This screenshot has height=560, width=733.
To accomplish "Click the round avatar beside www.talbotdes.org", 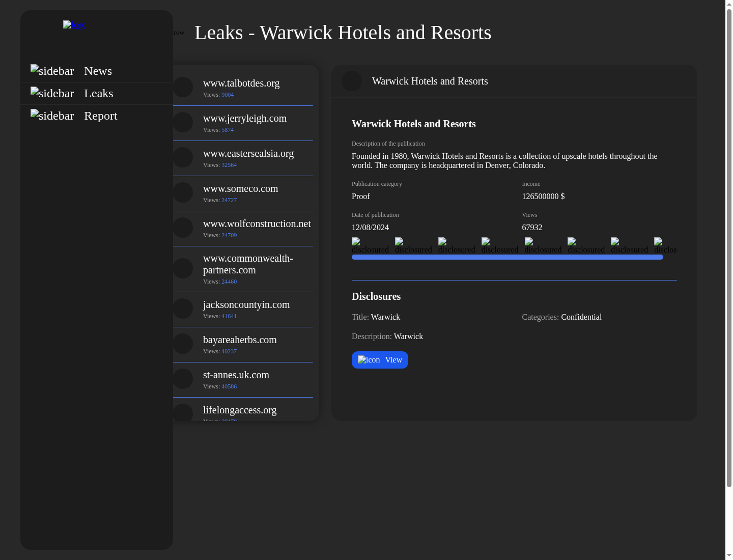I will [183, 87].
